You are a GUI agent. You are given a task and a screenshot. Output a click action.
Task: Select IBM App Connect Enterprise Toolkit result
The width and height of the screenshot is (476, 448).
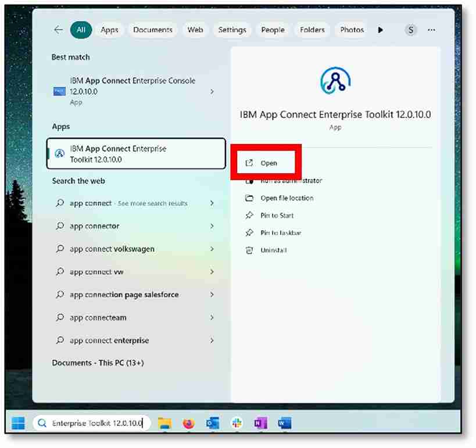point(136,153)
